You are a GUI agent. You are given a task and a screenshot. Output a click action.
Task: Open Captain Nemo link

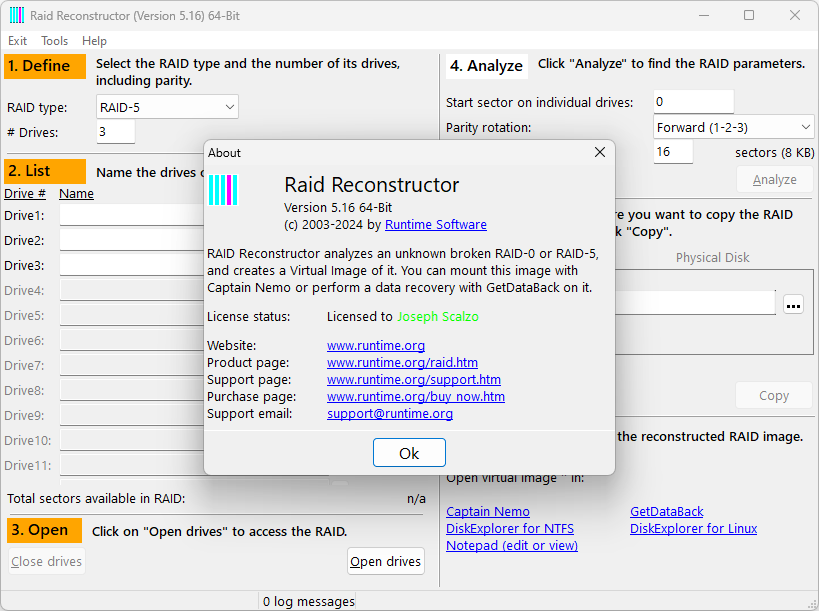[x=488, y=512]
